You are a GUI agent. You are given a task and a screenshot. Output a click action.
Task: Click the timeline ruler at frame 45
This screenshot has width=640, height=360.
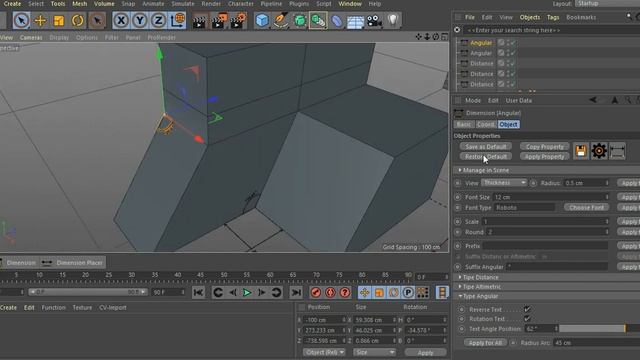coord(200,275)
